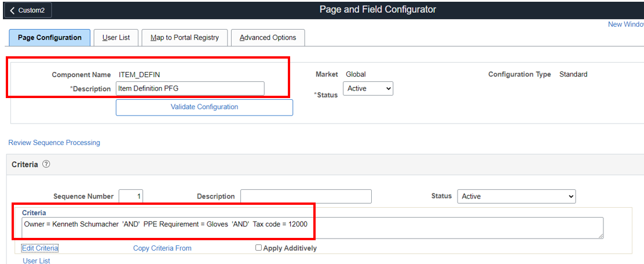644x264 pixels.
Task: Focus the Sequence Number input field
Action: (131, 196)
